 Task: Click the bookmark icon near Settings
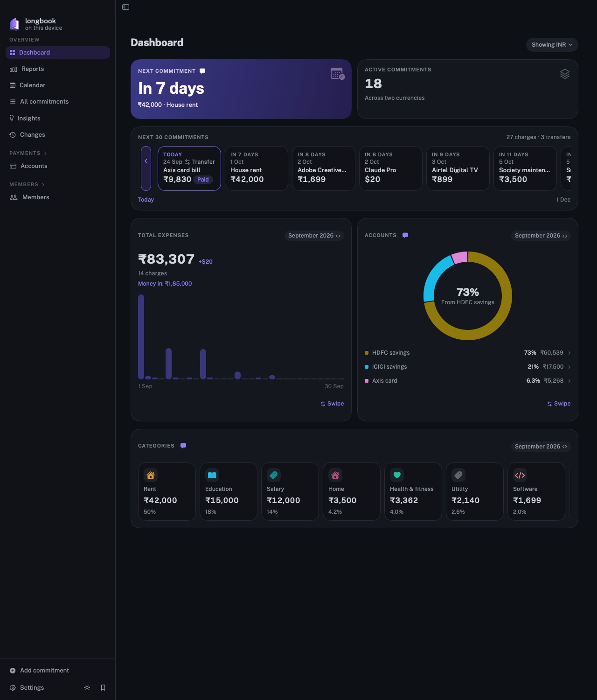click(103, 687)
